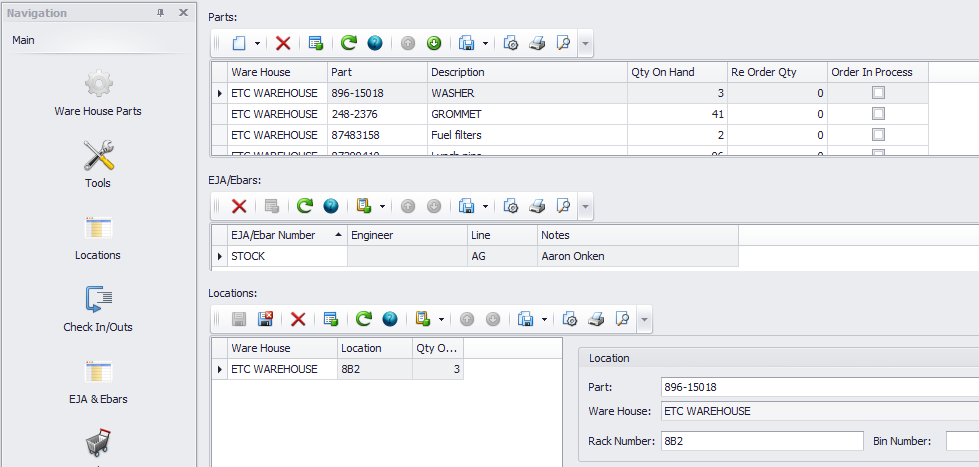
Task: Check Order In Process for GROMMET row
Action: 878,114
